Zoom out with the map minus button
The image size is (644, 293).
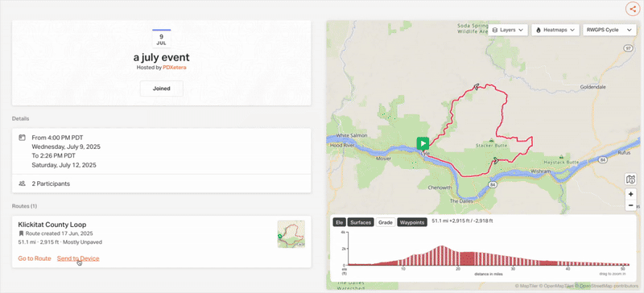point(631,205)
